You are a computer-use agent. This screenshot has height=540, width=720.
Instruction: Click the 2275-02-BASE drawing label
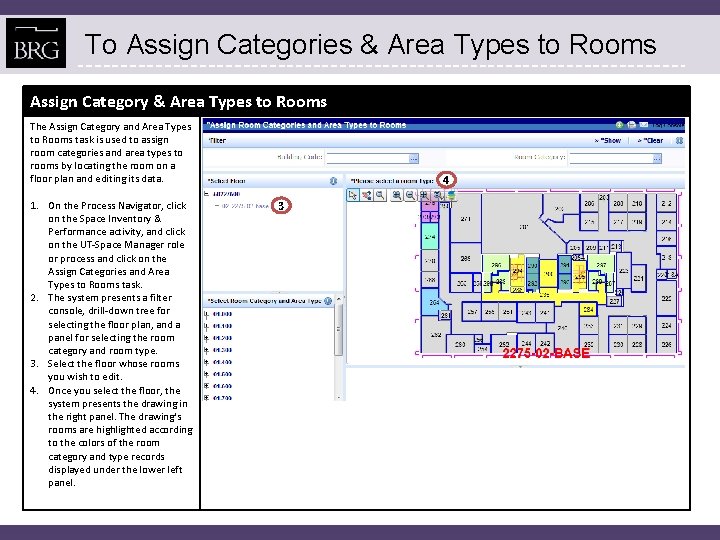(546, 353)
